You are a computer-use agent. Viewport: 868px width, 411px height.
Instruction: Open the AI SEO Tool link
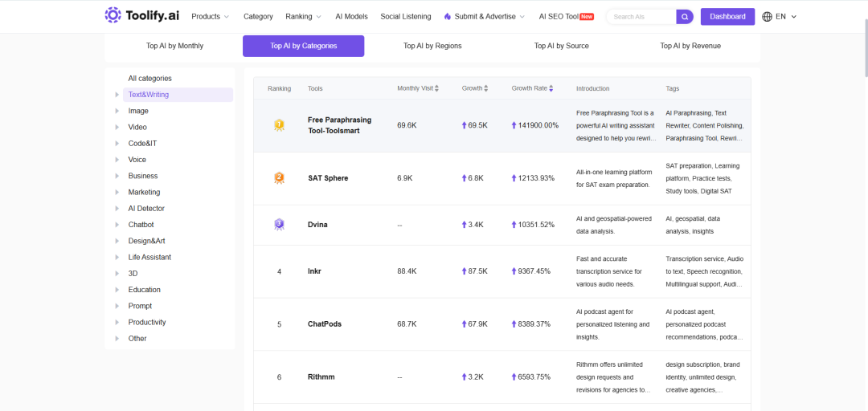[x=567, y=17]
